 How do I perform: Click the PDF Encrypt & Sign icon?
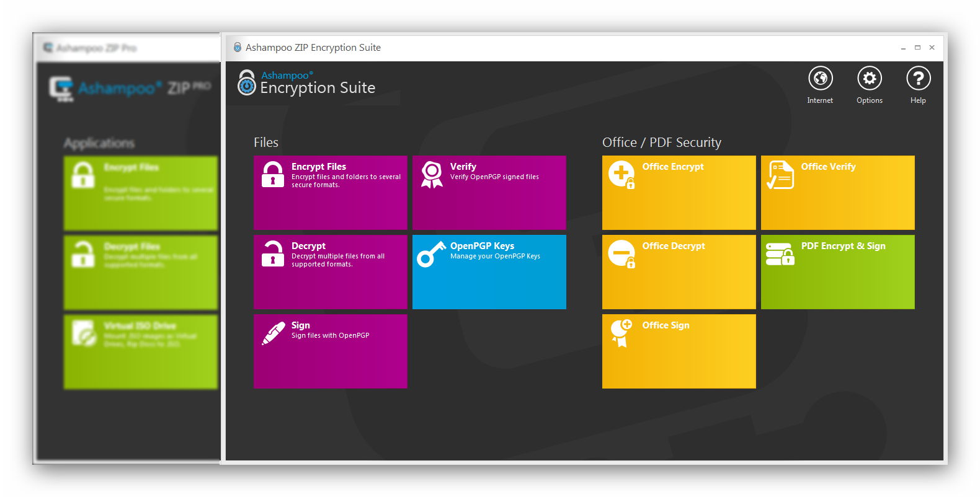(x=780, y=253)
